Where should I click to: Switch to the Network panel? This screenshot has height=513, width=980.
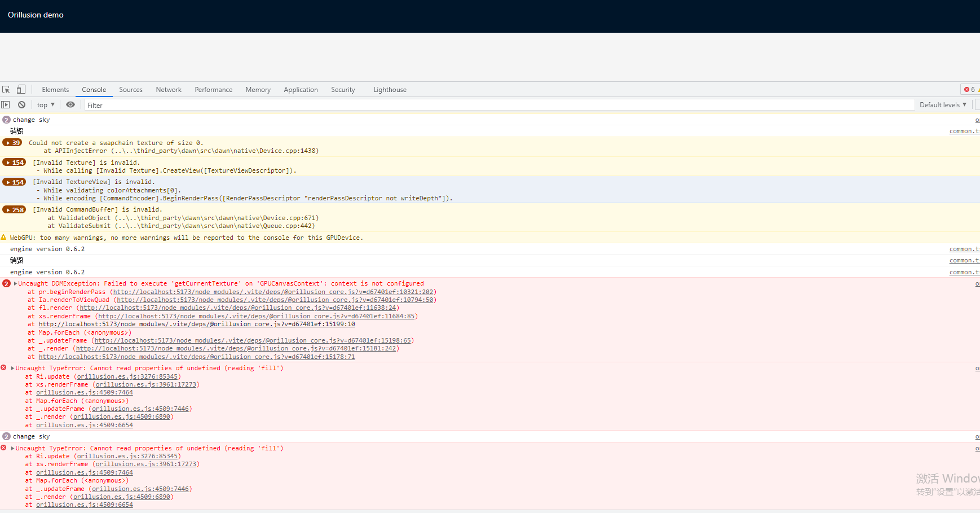169,89
